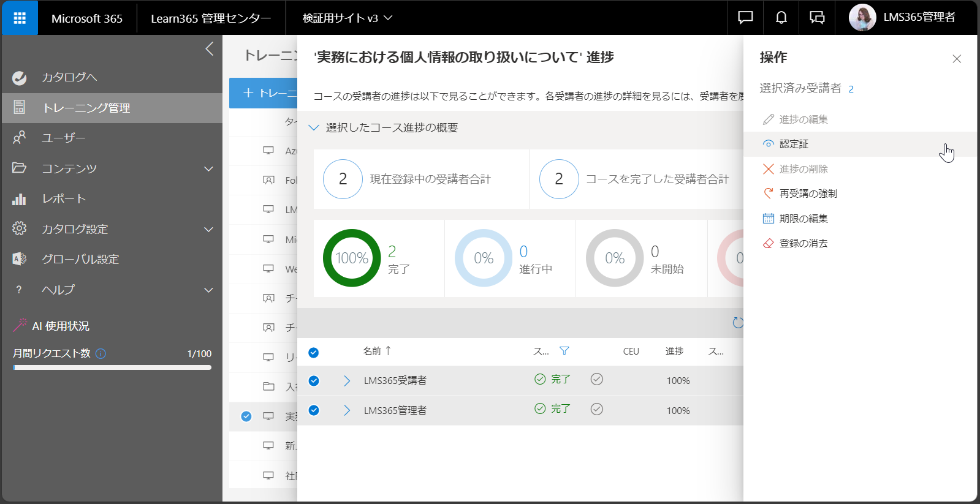Close the 操作 panel
980x504 pixels.
click(957, 59)
